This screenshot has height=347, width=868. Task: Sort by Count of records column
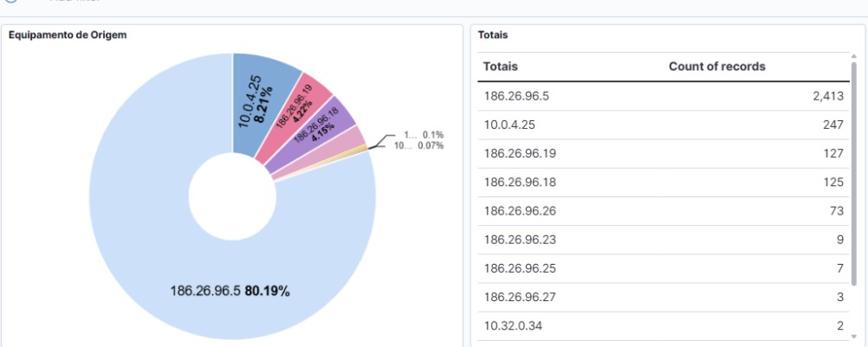[x=716, y=67]
